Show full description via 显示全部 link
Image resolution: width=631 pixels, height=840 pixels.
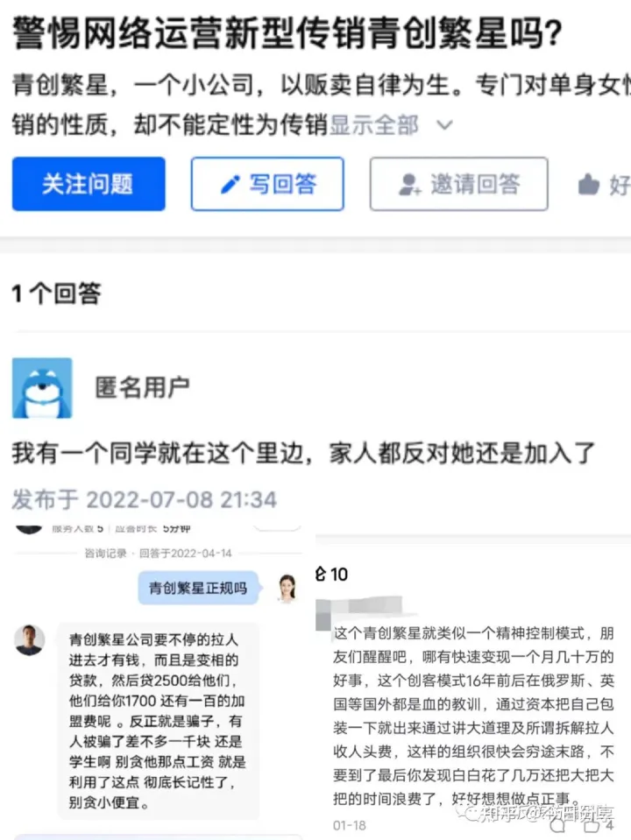[373, 125]
